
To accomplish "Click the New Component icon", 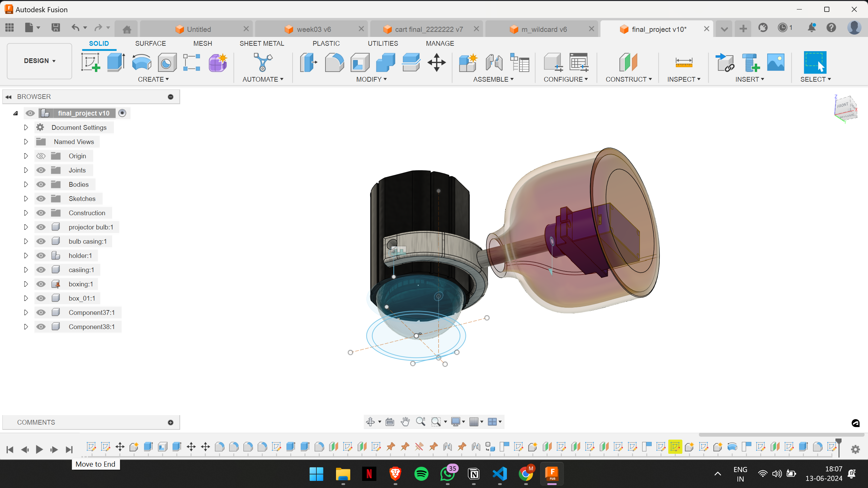I will pyautogui.click(x=468, y=62).
